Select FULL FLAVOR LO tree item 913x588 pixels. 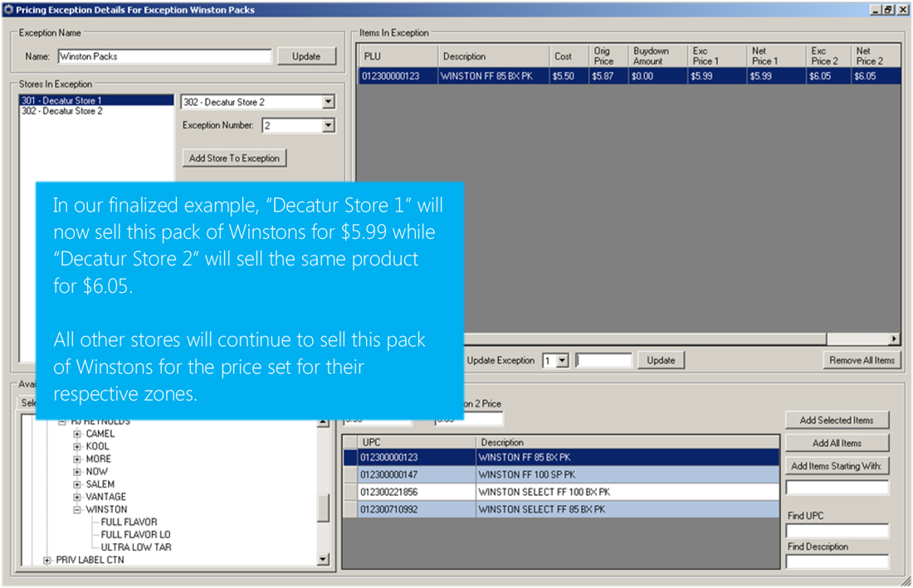(135, 534)
